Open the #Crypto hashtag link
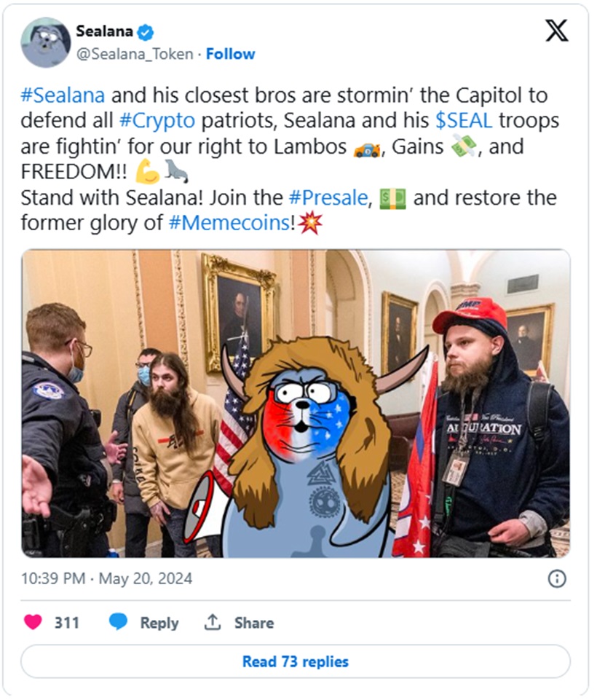Screen dimensions: 597x700 [157, 120]
